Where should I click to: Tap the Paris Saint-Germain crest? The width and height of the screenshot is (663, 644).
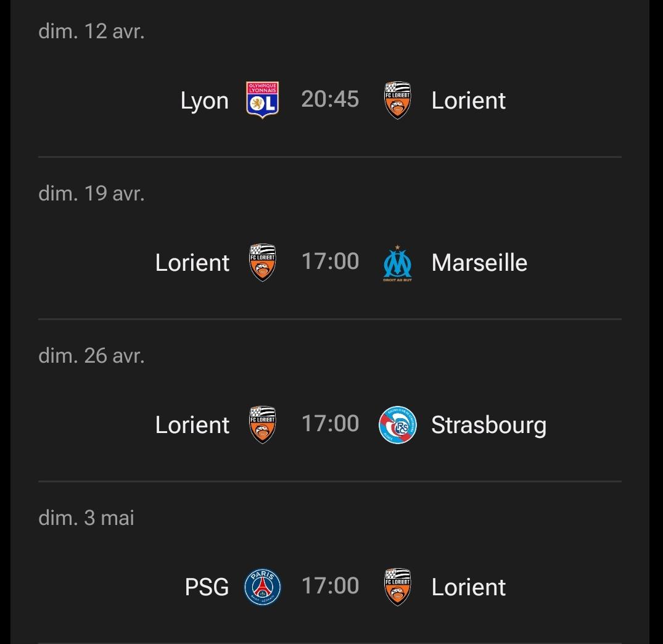pyautogui.click(x=262, y=587)
